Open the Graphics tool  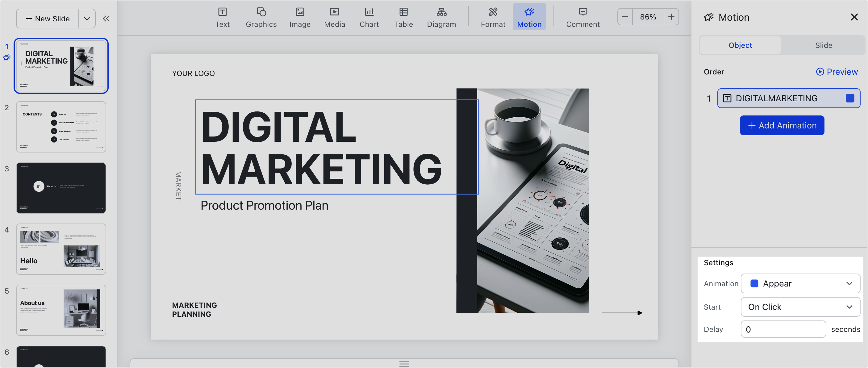pyautogui.click(x=261, y=16)
